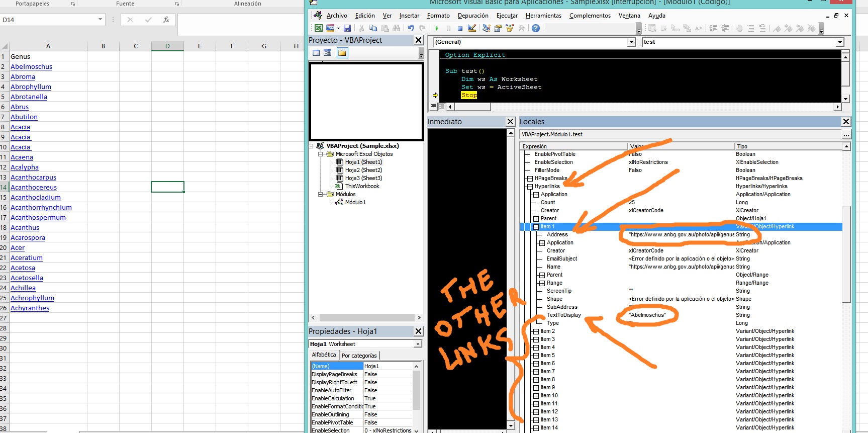
Task: Switch to Full Module View in the code window
Action: (x=442, y=107)
